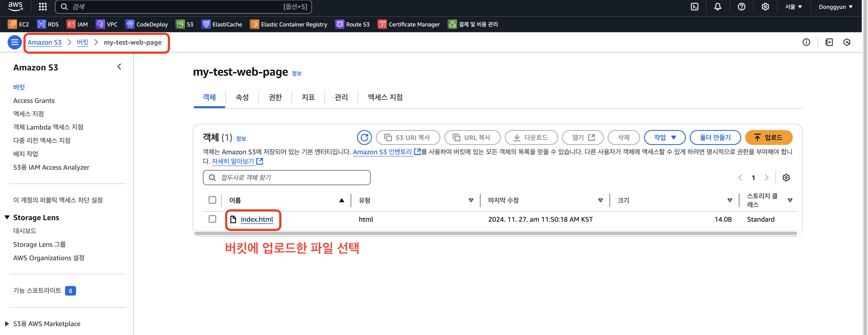
Task: Open the Donggyun account dropdown
Action: (836, 7)
